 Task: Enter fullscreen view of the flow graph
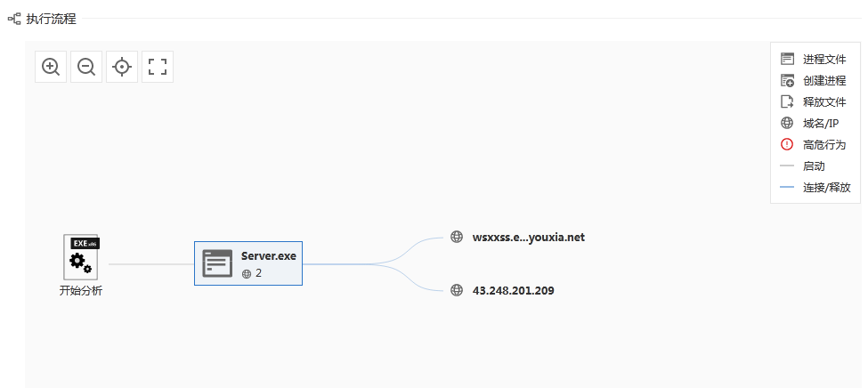click(x=158, y=67)
